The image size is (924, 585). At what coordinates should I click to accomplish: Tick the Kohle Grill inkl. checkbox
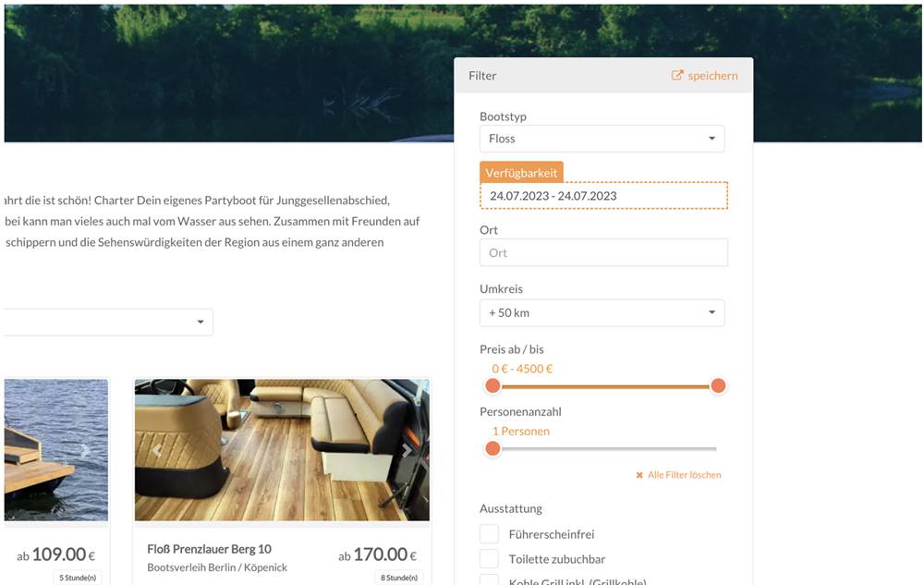(x=489, y=580)
